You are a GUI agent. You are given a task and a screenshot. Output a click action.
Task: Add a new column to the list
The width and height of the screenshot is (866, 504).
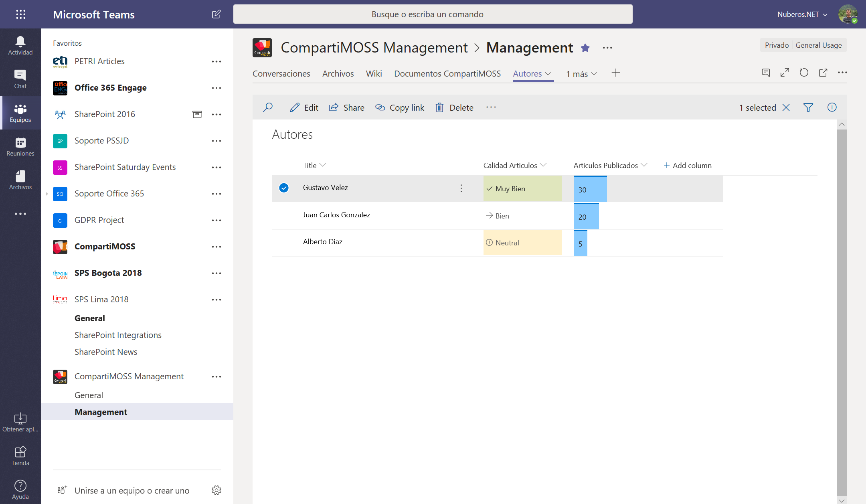688,165
